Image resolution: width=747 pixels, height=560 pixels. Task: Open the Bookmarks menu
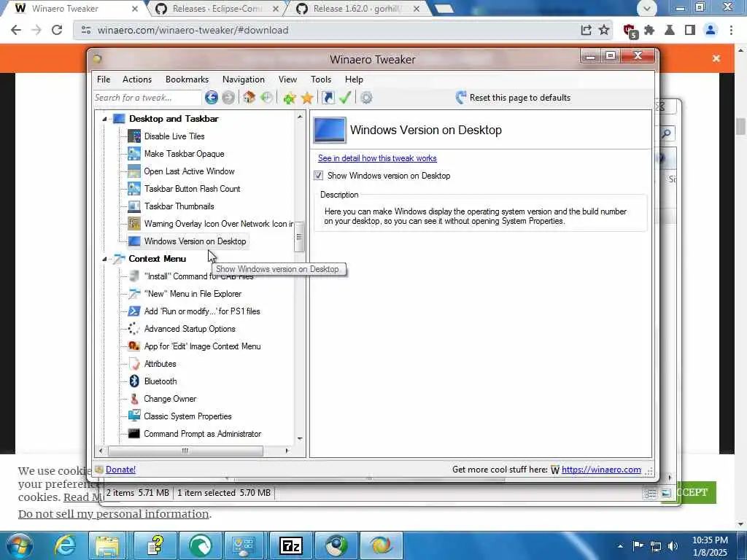point(187,79)
